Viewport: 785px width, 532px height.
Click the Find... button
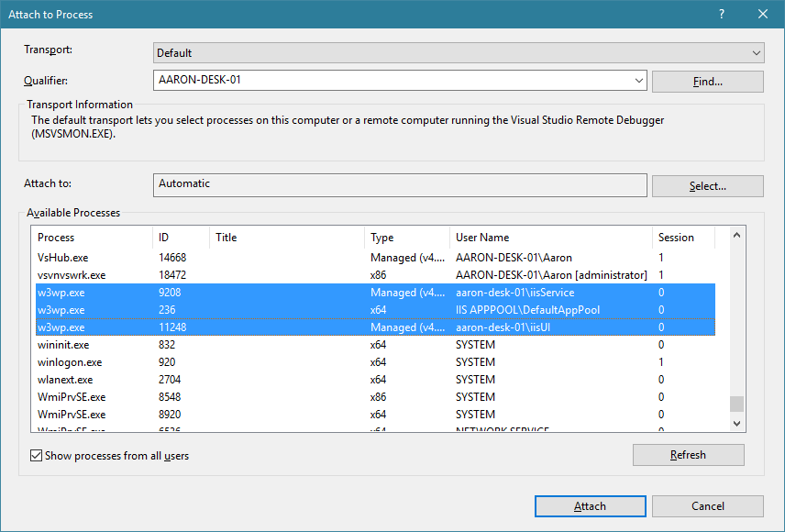tap(707, 81)
